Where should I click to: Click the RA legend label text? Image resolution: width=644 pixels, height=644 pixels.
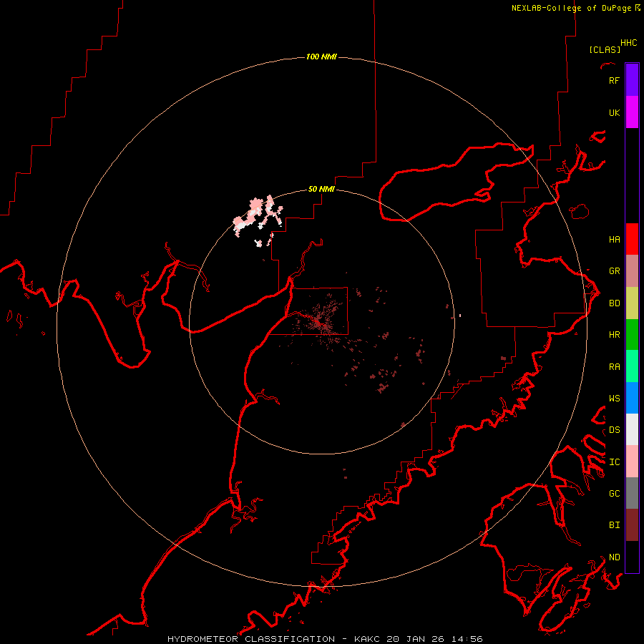(614, 366)
